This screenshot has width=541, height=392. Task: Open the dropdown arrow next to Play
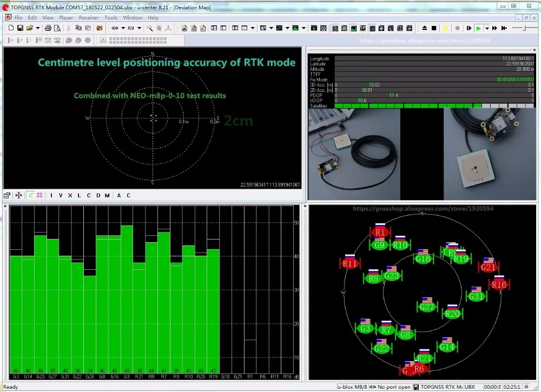click(487, 28)
